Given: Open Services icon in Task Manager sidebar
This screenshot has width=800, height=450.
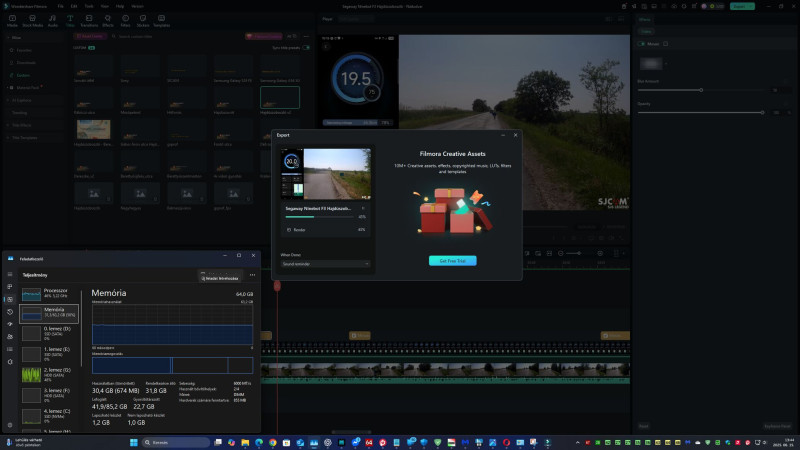Looking at the screenshot, I should click(x=10, y=362).
